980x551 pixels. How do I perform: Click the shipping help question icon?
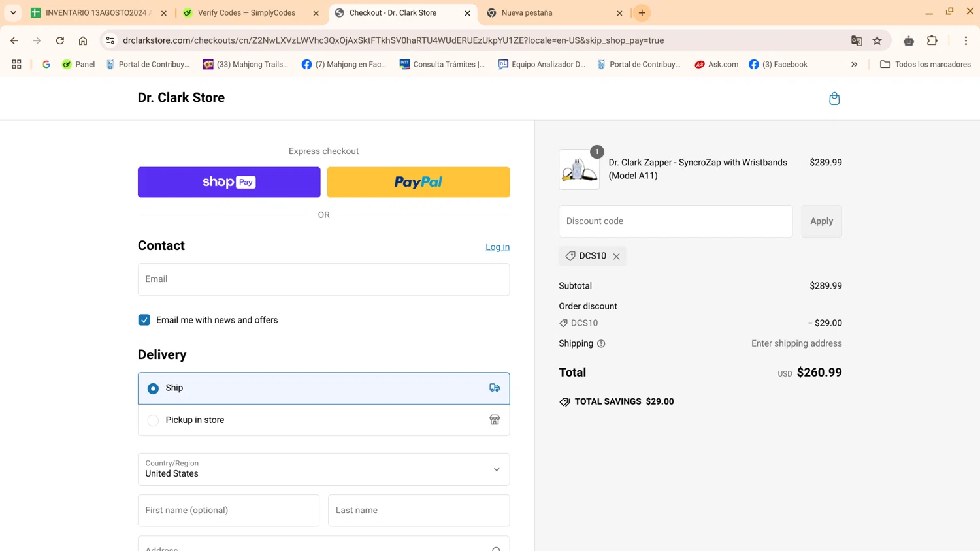click(x=601, y=344)
